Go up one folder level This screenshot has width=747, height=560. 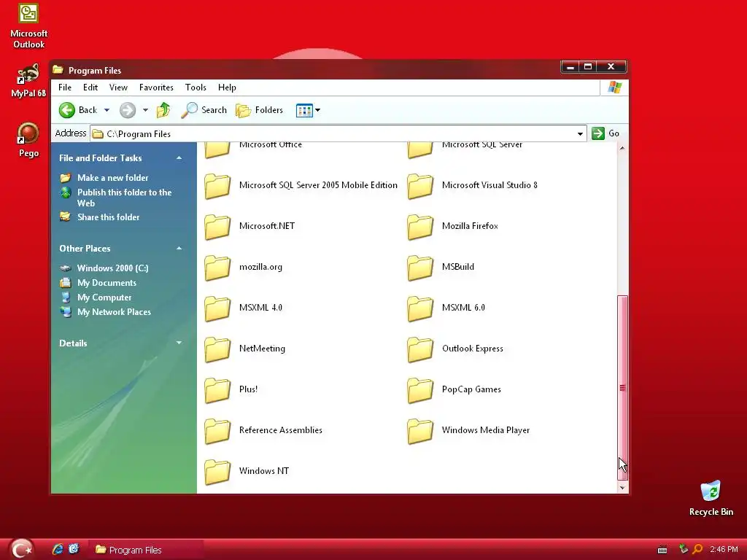(163, 110)
